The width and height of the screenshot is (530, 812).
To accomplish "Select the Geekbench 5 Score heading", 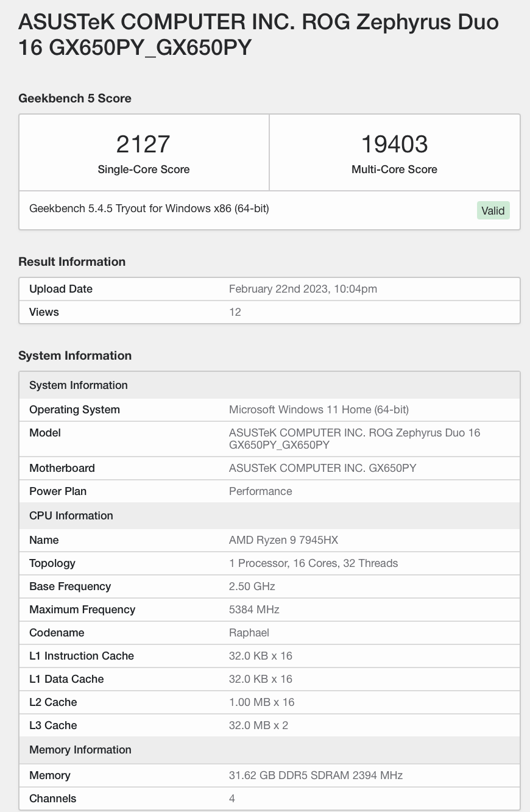I will point(75,98).
